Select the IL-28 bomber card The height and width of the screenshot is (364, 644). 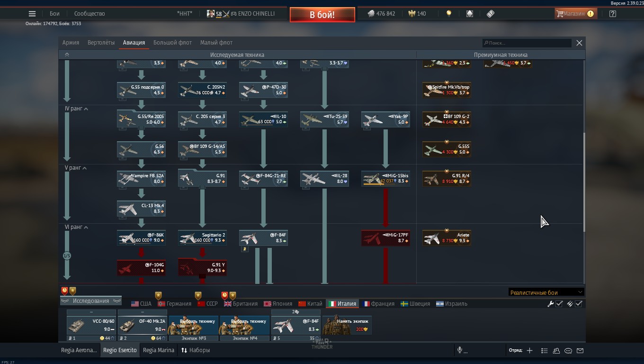pos(324,179)
